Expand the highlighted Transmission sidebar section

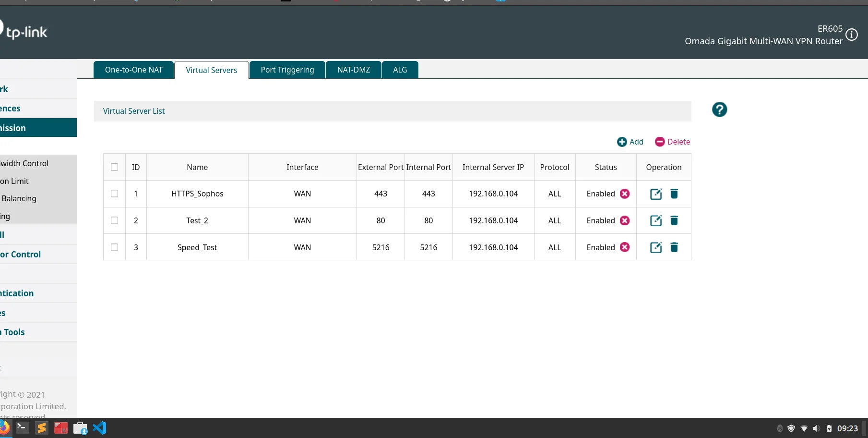point(38,128)
